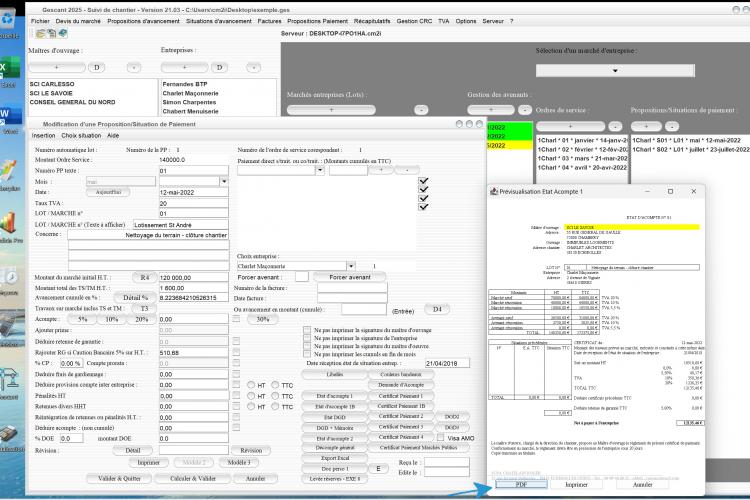
Task: Click the 20% Acompte button
Action: [142, 319]
